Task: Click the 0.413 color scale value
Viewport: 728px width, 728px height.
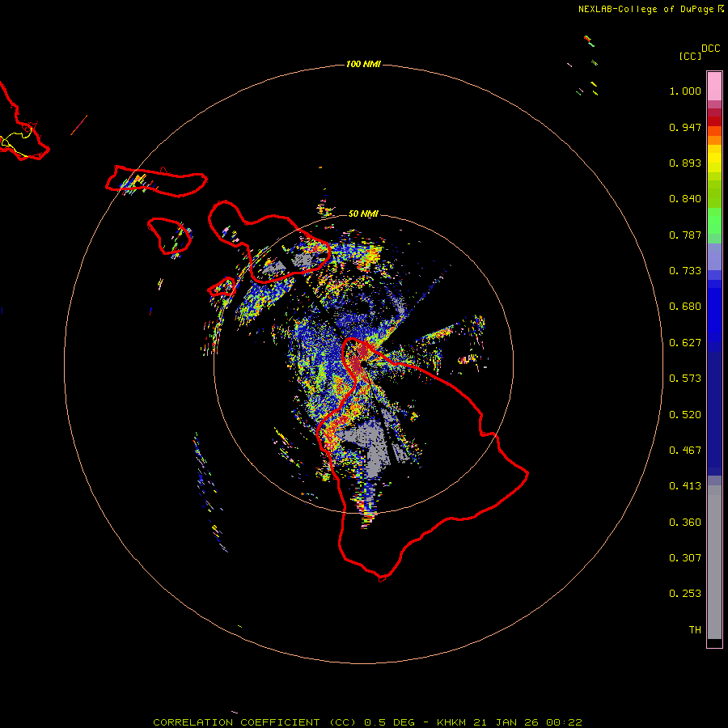Action: (685, 486)
